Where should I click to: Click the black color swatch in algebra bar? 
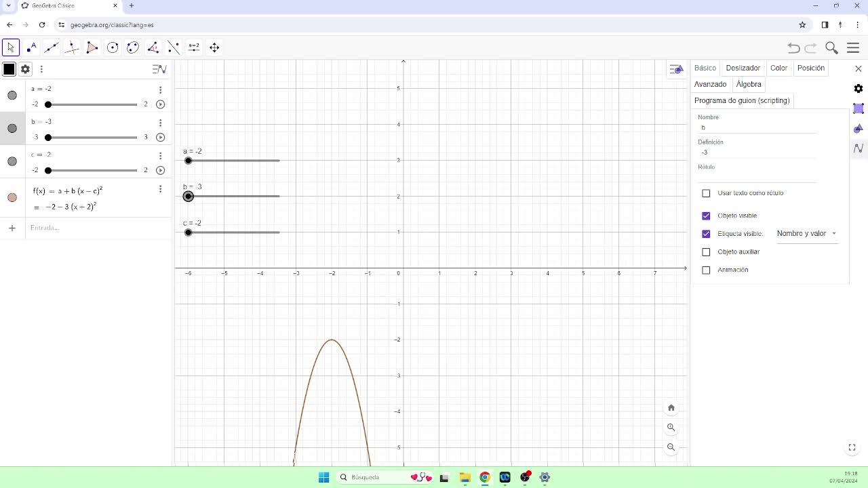coord(9,69)
